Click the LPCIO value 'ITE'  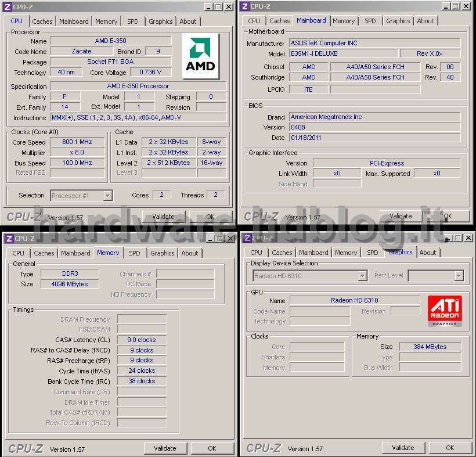[x=308, y=89]
